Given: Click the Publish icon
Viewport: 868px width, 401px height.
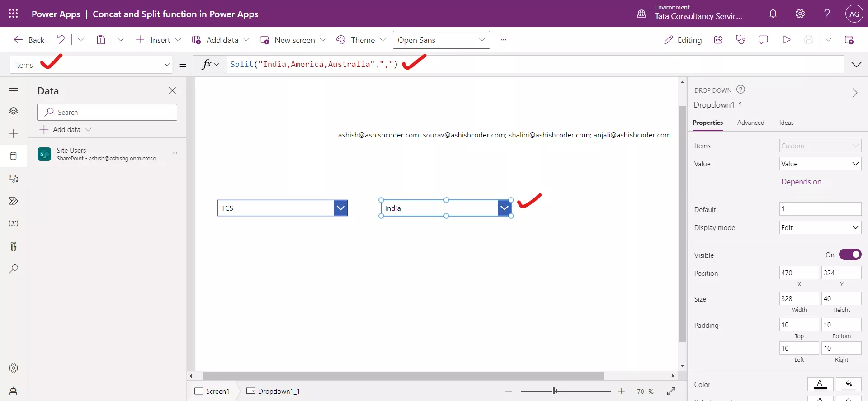Looking at the screenshot, I should 849,40.
